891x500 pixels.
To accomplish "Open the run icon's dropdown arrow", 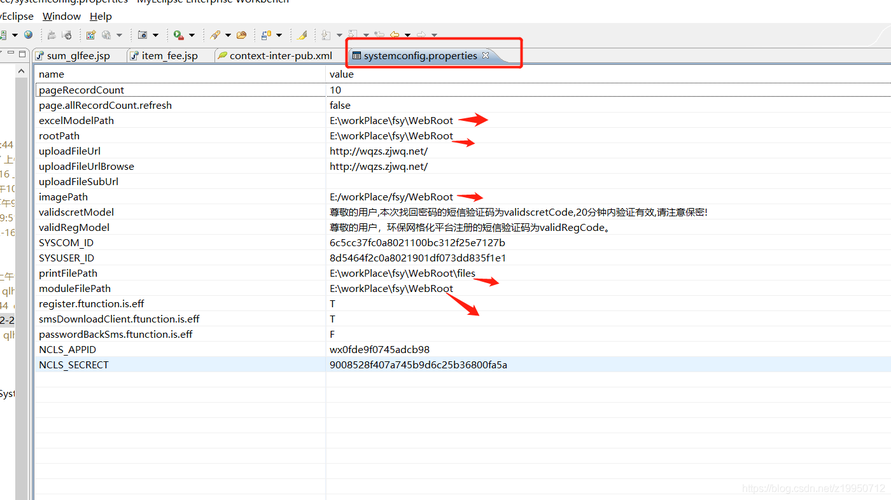I will (x=191, y=36).
